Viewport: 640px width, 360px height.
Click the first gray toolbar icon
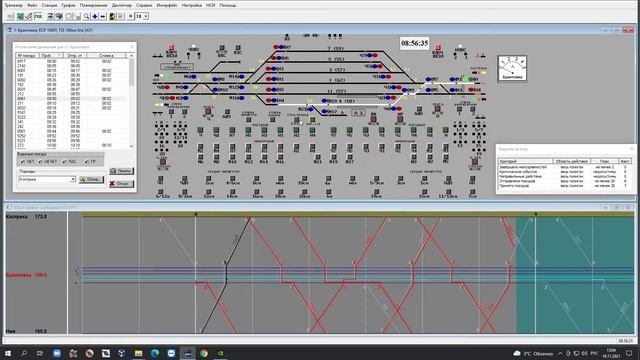coord(10,16)
